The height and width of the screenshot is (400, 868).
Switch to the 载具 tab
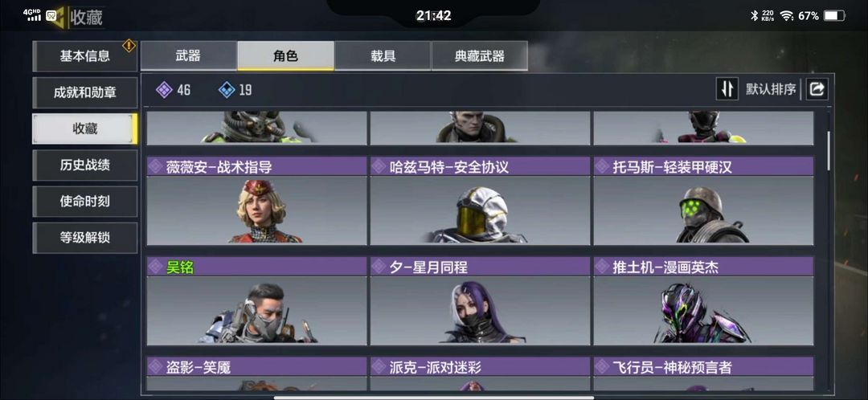tap(383, 56)
